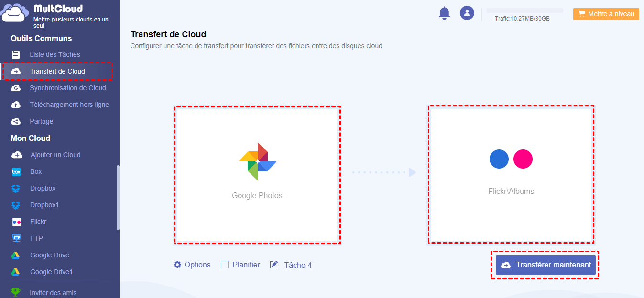Open Liste des Tâches in sidebar
The width and height of the screenshot is (644, 298).
click(x=55, y=54)
